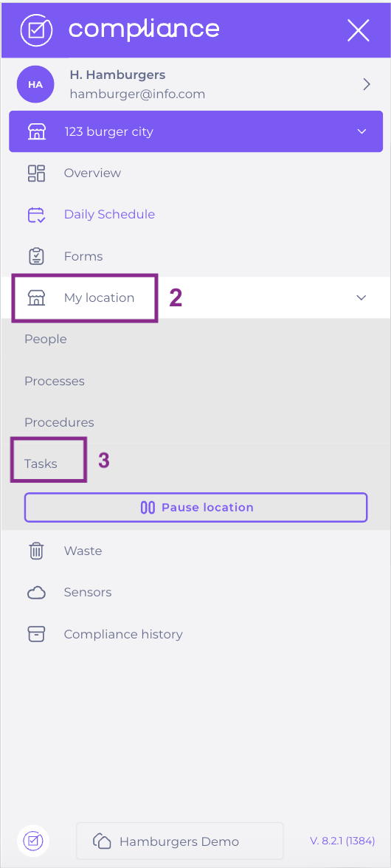391x868 pixels.
Task: Click the Forms clipboard icon
Action: click(36, 256)
